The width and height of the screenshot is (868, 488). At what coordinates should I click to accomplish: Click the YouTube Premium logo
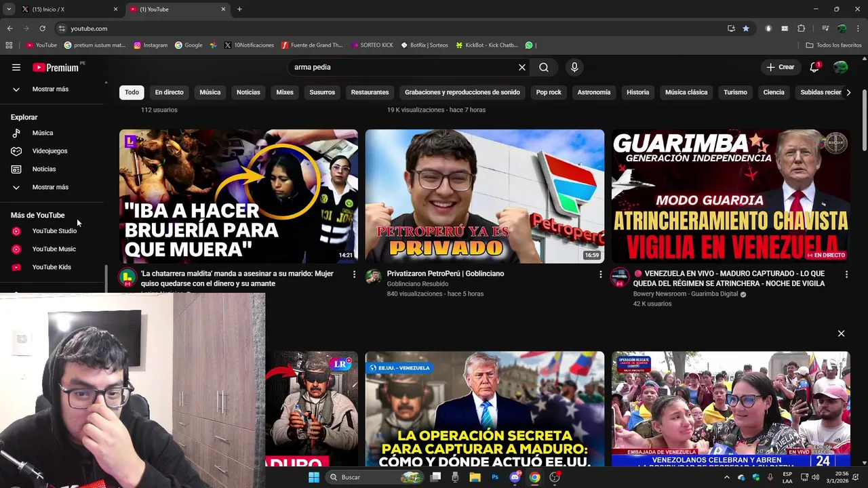56,67
